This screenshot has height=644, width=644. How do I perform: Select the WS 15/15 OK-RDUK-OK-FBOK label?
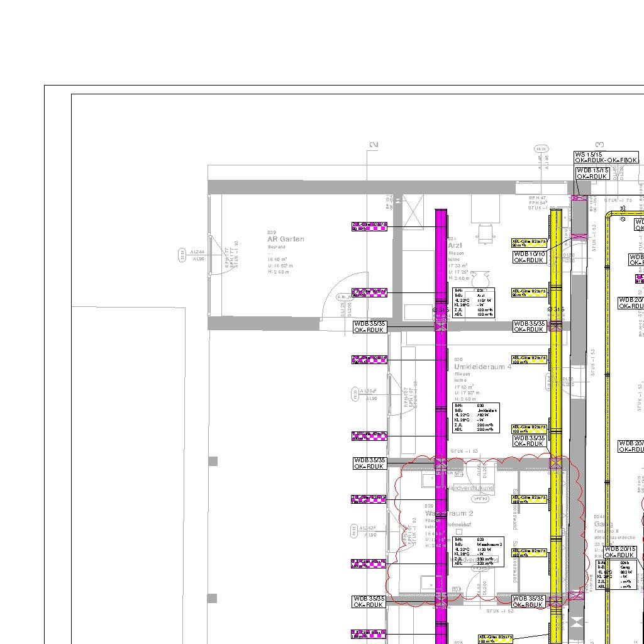pyautogui.click(x=606, y=157)
